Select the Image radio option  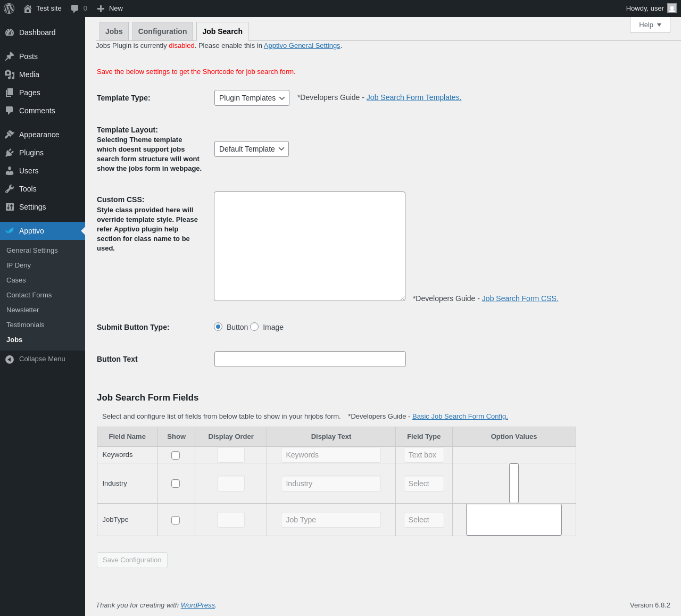(x=254, y=327)
